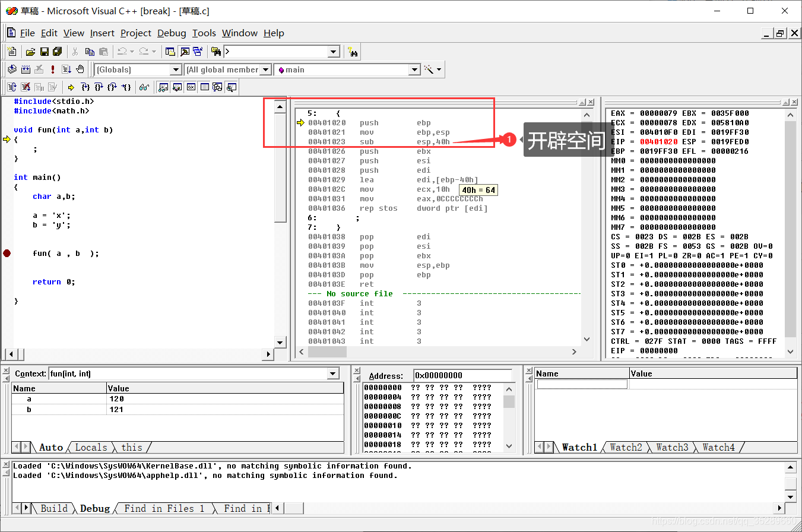Open the File menu

pos(27,33)
